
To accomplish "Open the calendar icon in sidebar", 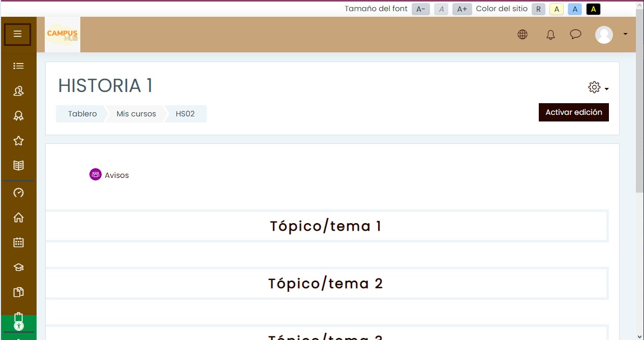I will (18, 242).
